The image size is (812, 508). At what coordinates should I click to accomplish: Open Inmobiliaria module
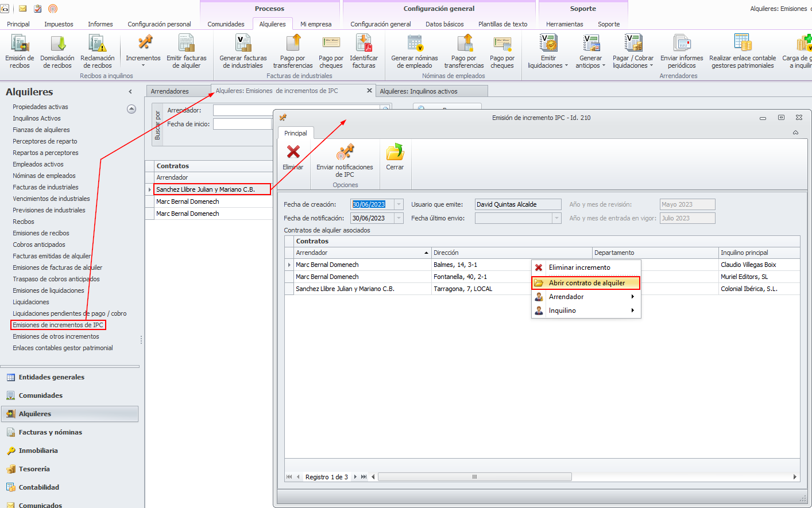click(x=69, y=451)
